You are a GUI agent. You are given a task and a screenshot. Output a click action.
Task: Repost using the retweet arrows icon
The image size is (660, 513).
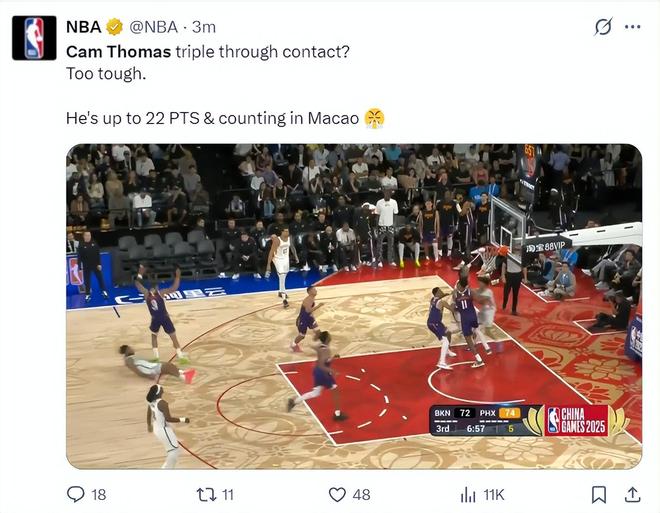tap(206, 494)
